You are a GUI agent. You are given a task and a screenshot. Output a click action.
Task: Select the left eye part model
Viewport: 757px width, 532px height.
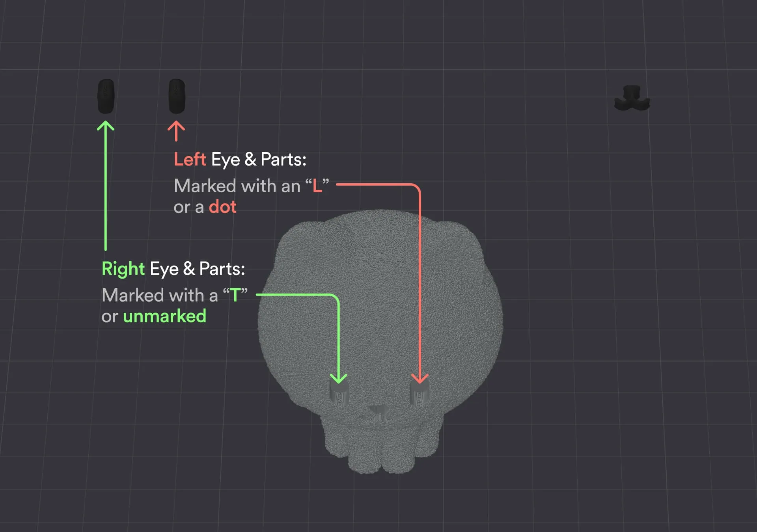click(177, 96)
